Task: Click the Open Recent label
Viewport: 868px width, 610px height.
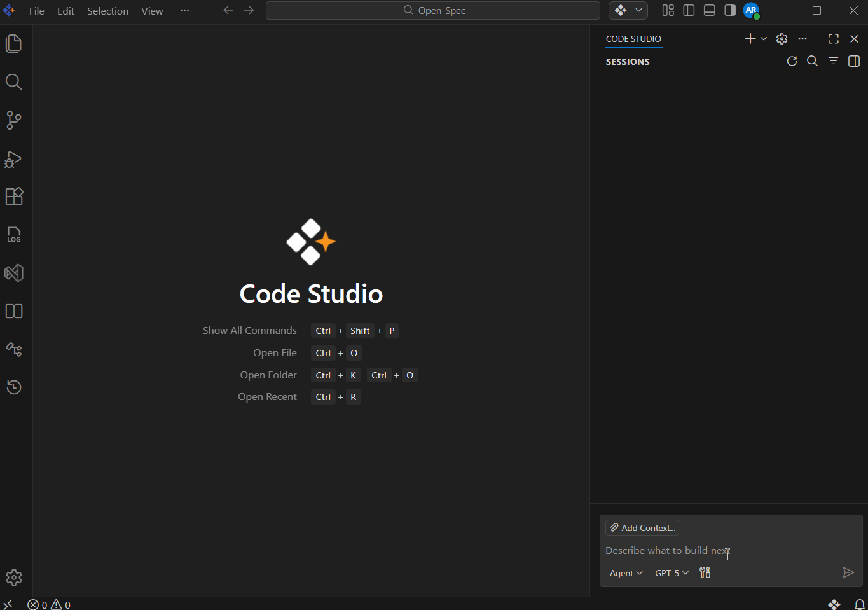Action: 267,397
